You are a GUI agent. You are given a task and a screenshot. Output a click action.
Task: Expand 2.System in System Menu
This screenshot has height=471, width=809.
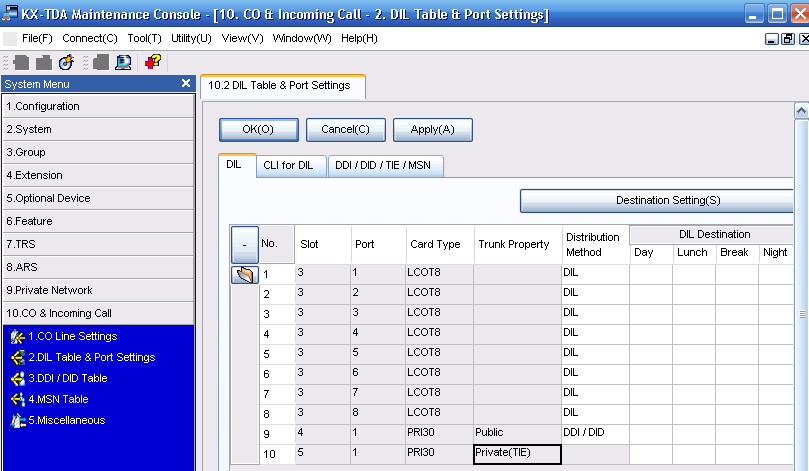(98, 129)
